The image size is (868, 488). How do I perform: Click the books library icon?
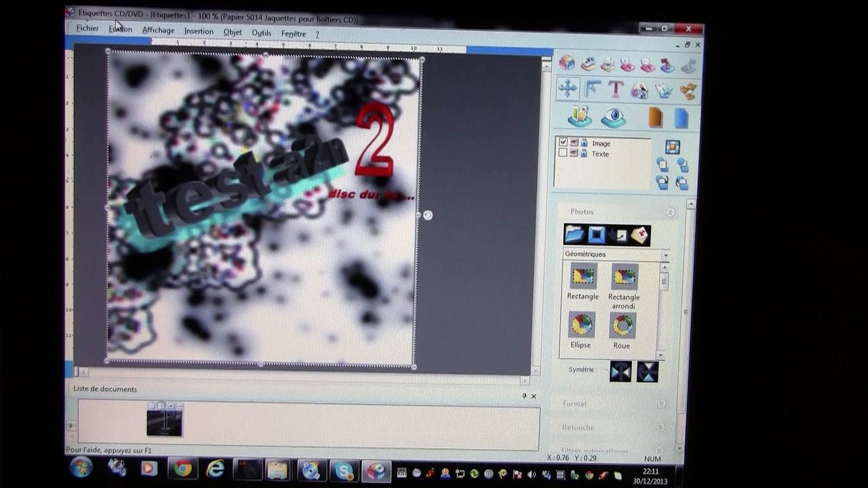click(x=580, y=117)
